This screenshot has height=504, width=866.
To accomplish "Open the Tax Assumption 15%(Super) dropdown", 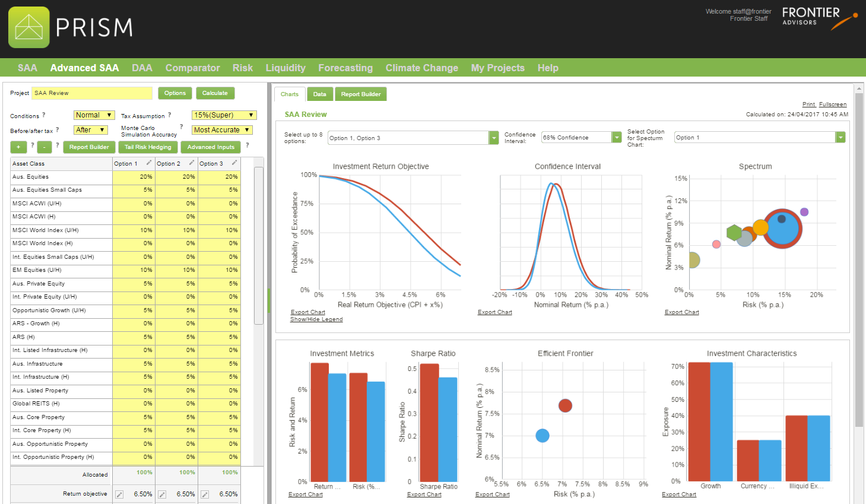I will point(224,115).
